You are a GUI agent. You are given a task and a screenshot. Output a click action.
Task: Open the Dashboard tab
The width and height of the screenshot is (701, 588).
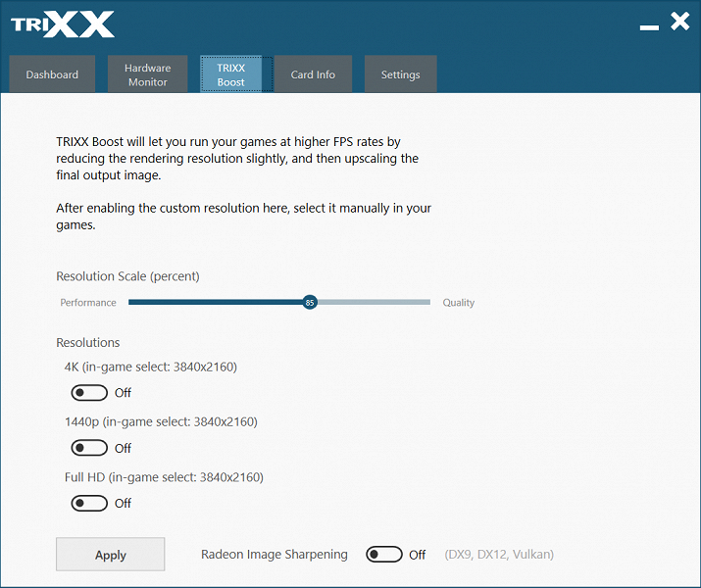tap(52, 74)
